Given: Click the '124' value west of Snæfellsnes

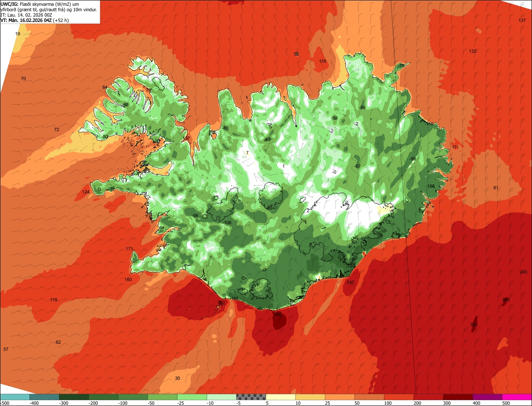Looking at the screenshot, I should tap(86, 192).
